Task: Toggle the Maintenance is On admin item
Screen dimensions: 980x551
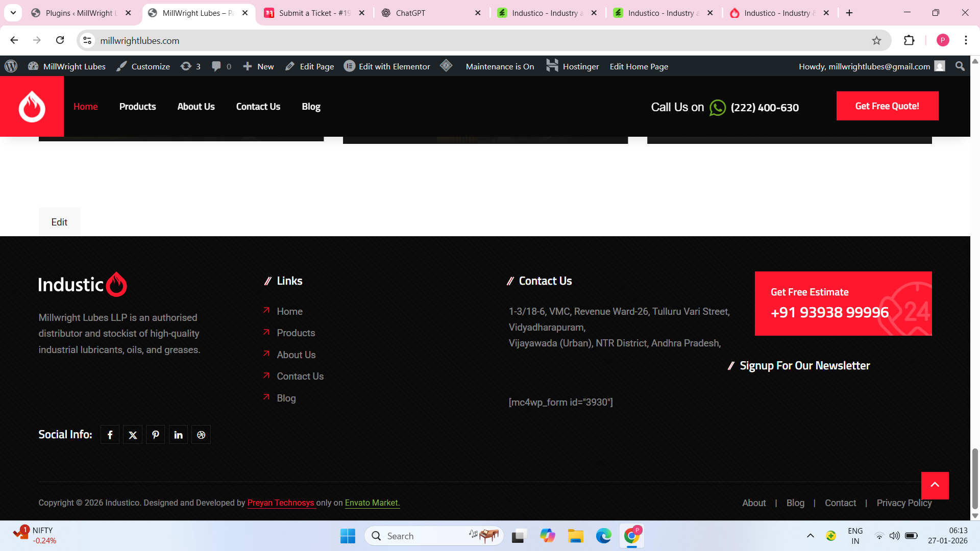Action: click(499, 66)
